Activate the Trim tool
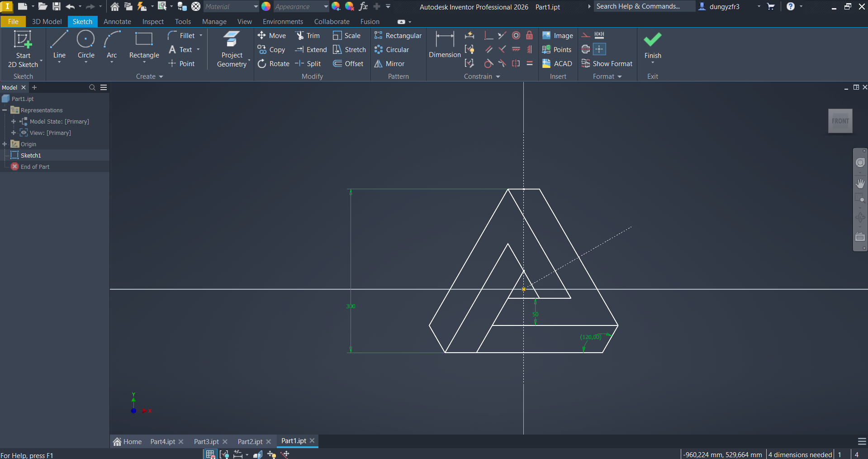 click(308, 36)
